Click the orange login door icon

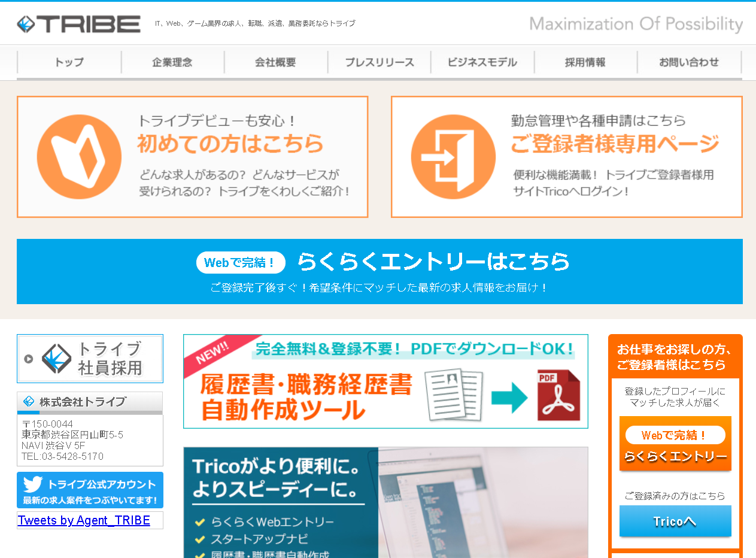[453, 157]
